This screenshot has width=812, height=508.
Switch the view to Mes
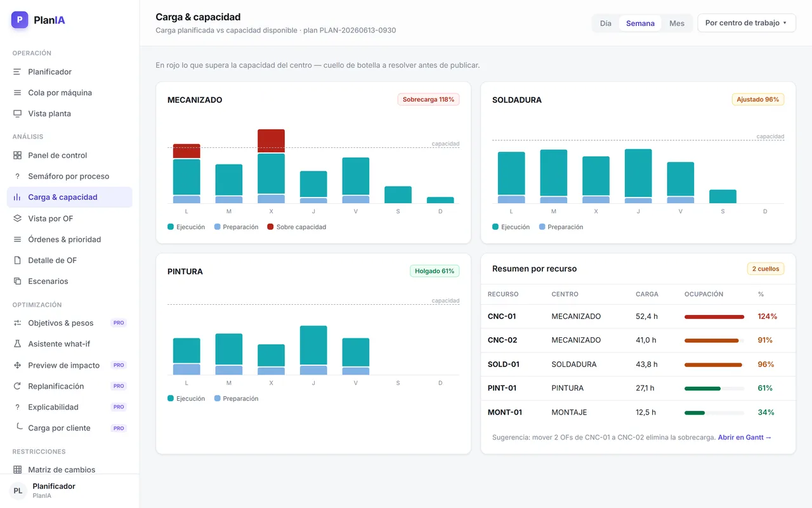pyautogui.click(x=677, y=23)
